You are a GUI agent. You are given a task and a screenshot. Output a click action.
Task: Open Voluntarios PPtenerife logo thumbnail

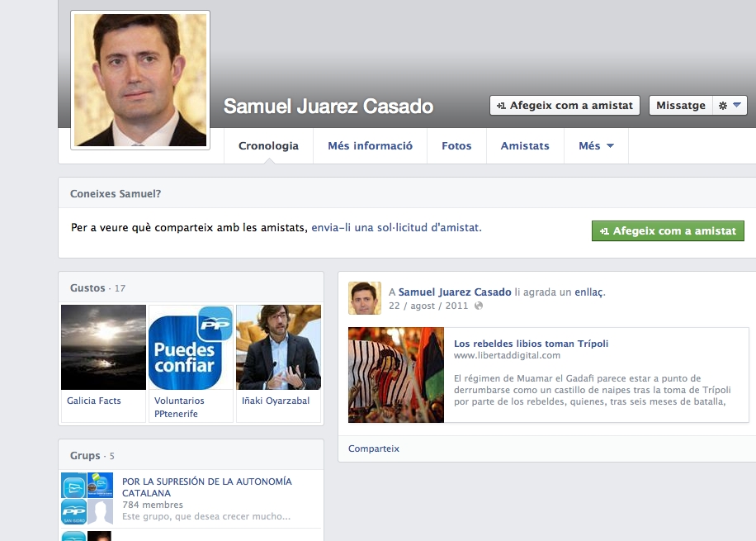click(x=191, y=348)
